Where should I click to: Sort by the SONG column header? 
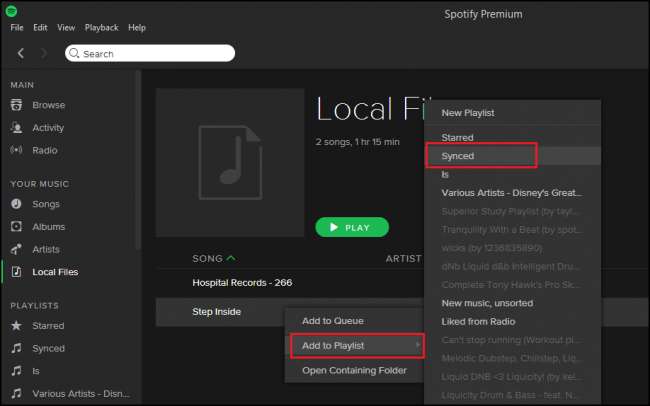pos(208,259)
